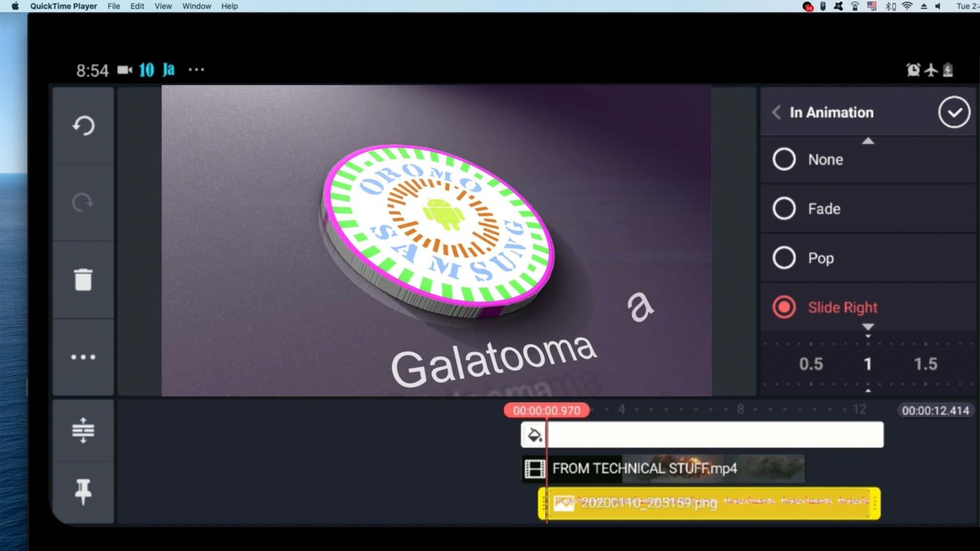Tap duration value 1 on slider
980x551 pixels.
tap(868, 364)
